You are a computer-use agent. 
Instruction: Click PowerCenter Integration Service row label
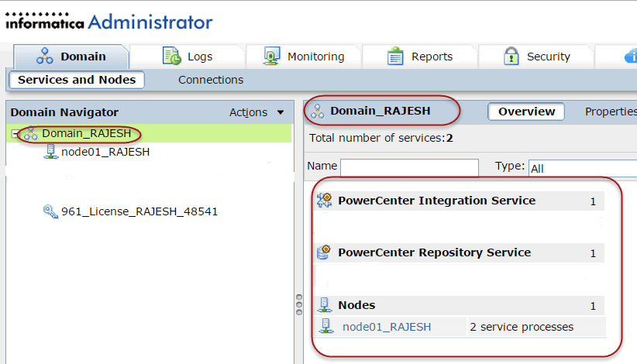437,201
